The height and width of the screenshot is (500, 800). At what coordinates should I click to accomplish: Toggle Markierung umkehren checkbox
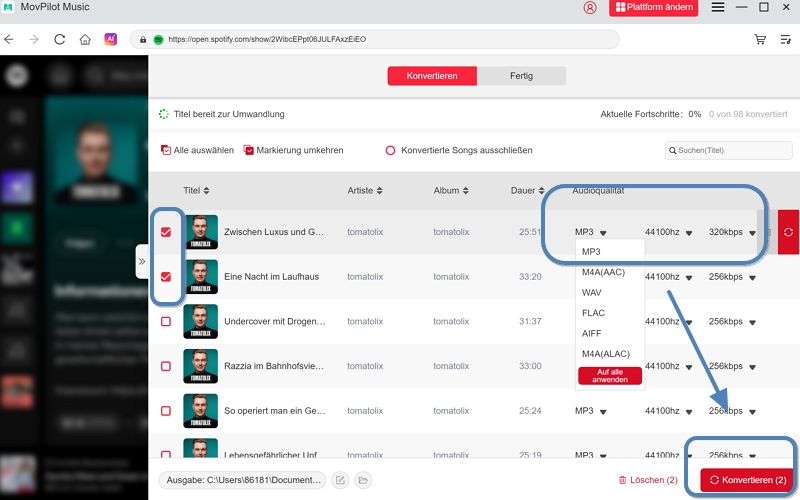pos(248,150)
